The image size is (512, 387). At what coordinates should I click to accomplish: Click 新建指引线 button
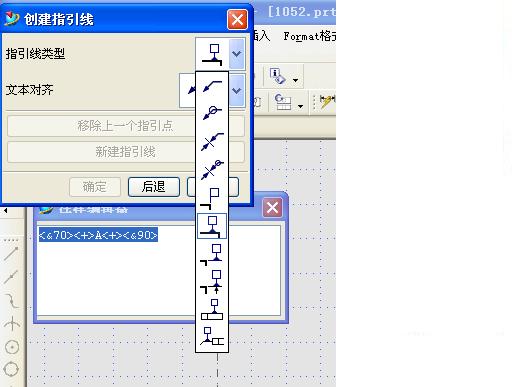126,152
